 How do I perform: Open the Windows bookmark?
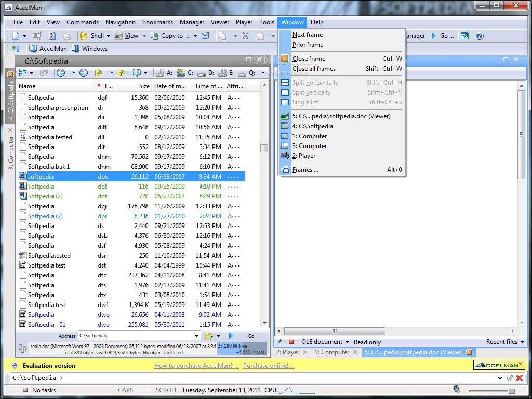pos(90,48)
